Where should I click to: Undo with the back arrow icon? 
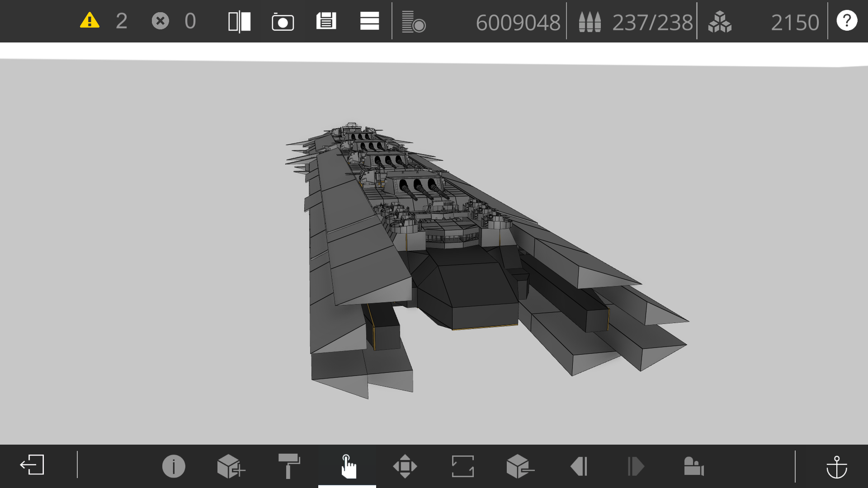[579, 466]
